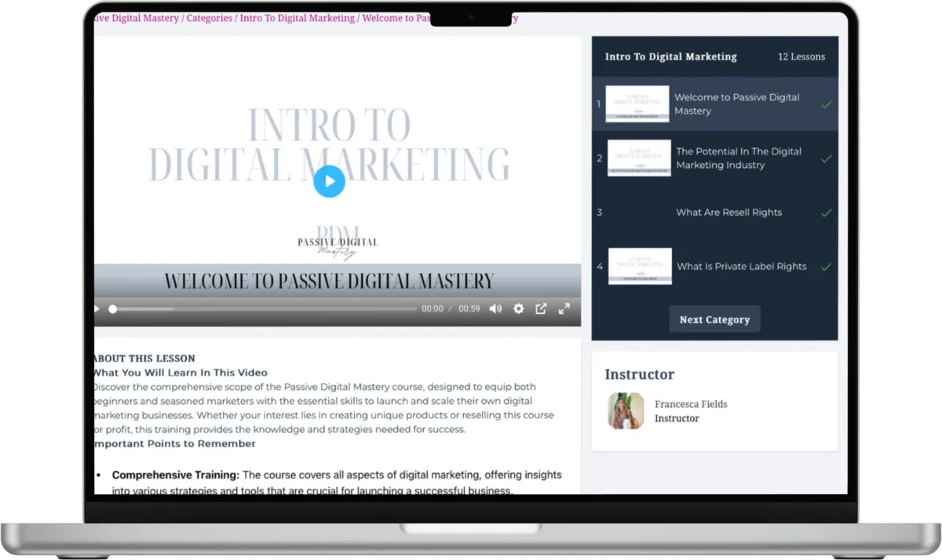
Task: Click checkmark next to Welcome to Passive Digital Mastery
Action: 826,104
